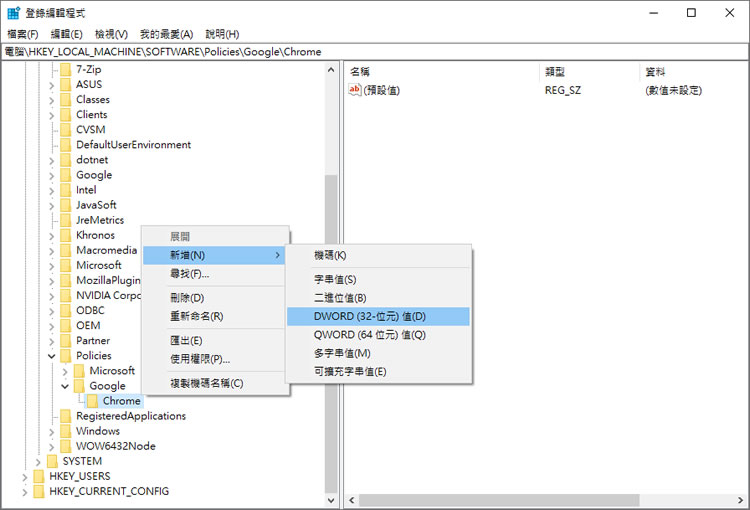Screen dimensions: 750x510
Task: Click the RegisteredApplications folder icon
Action: click(66, 416)
